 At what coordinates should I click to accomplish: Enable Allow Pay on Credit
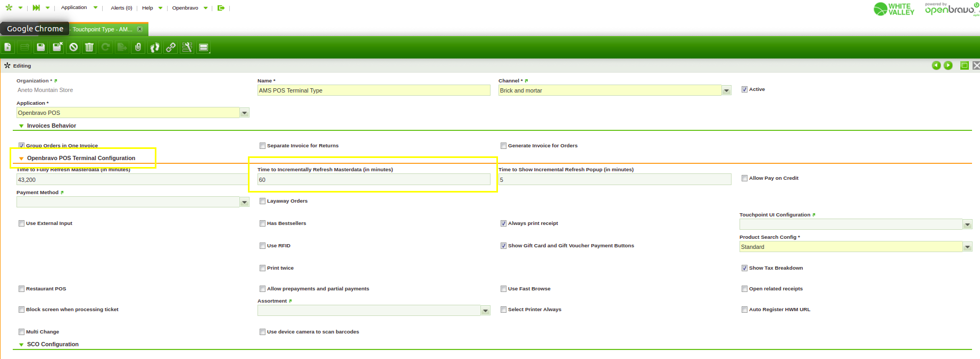[x=744, y=178]
